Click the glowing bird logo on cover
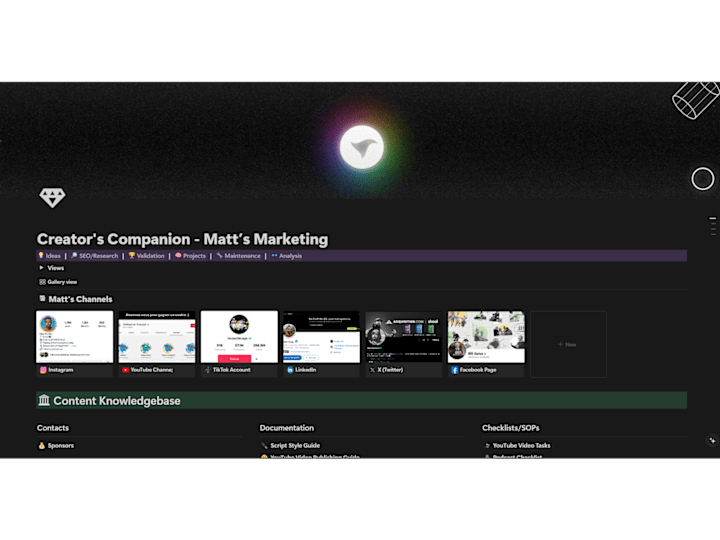Screen dimensions: 720x540 pos(362,147)
